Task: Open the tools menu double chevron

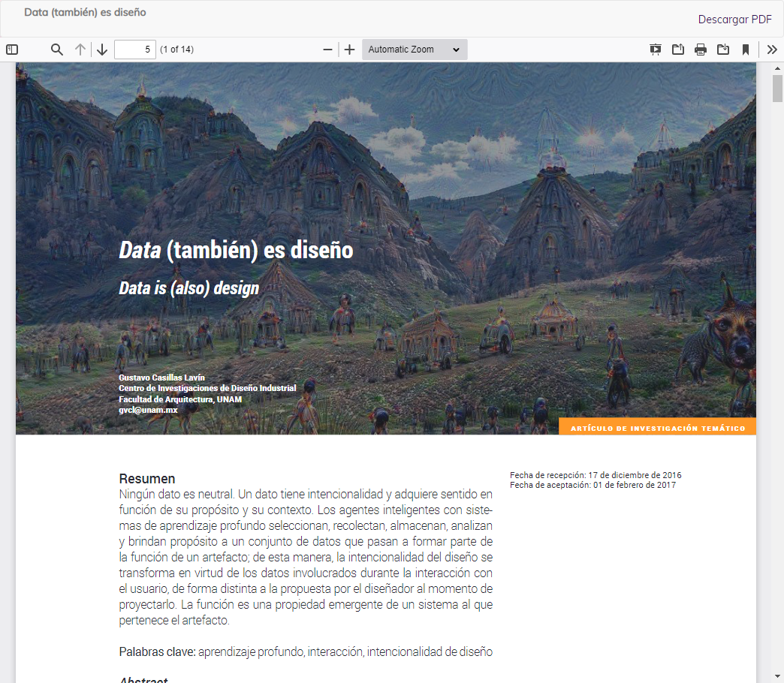Action: coord(772,50)
